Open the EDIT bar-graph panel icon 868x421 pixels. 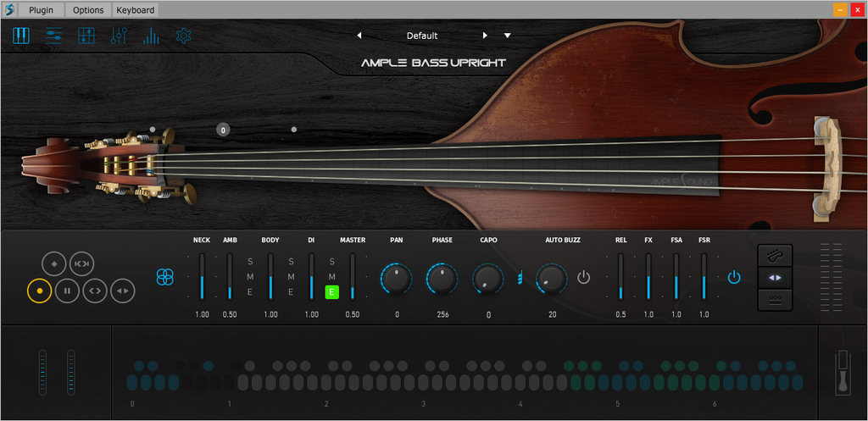click(x=151, y=36)
